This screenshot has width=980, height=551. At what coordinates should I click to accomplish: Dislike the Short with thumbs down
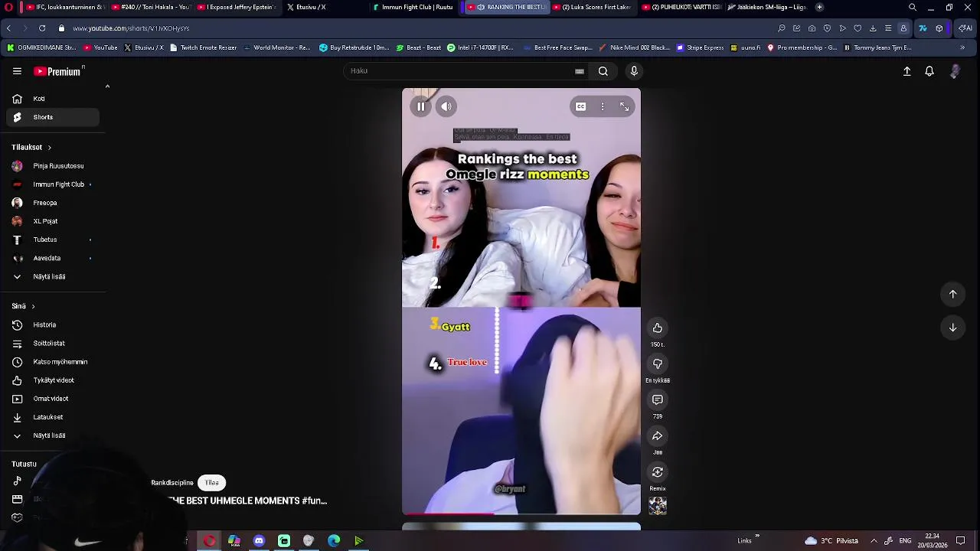click(658, 364)
